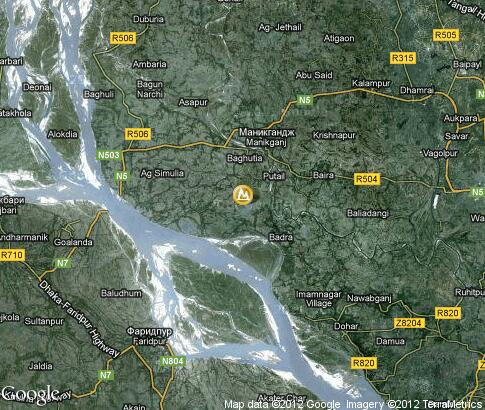Image resolution: width=485 pixels, height=410 pixels.
Task: Open the Google logo link
Action: click(x=31, y=395)
